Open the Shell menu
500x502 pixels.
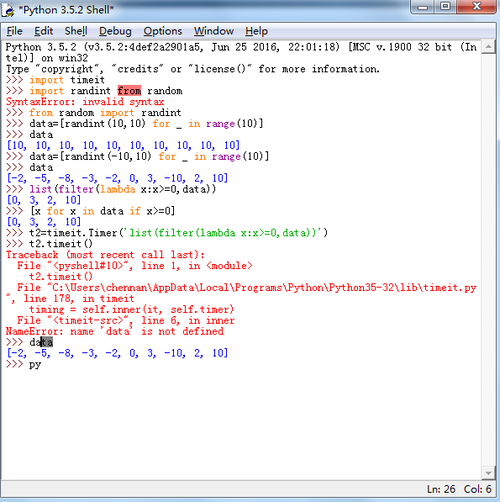76,31
